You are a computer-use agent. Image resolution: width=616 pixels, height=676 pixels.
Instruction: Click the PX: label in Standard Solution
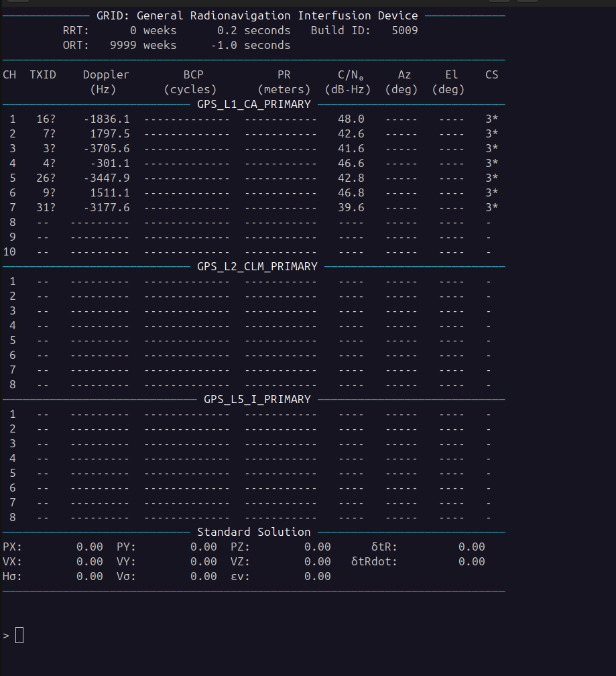[12, 547]
